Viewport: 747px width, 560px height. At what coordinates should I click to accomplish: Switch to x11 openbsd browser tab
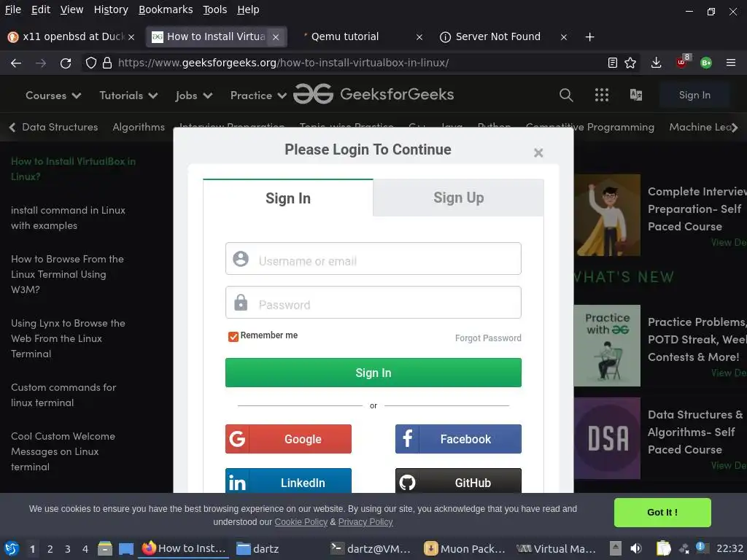71,36
